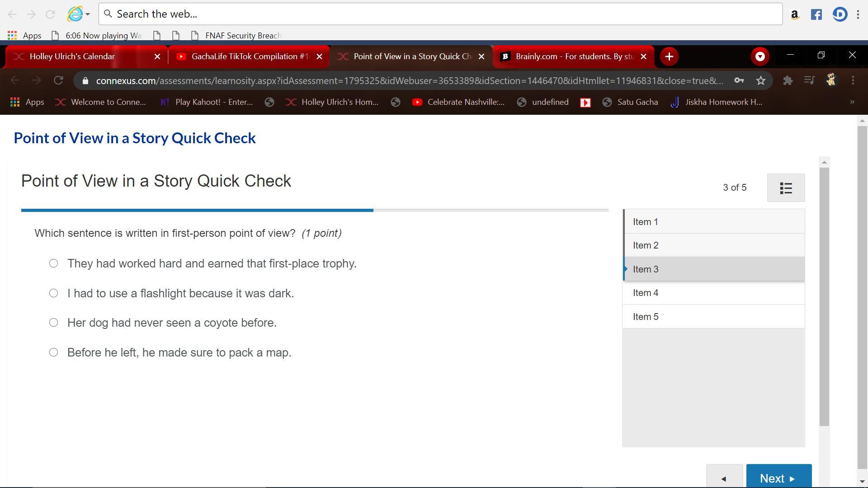Toggle the item list menu icon
The height and width of the screenshot is (488, 868).
pos(786,188)
